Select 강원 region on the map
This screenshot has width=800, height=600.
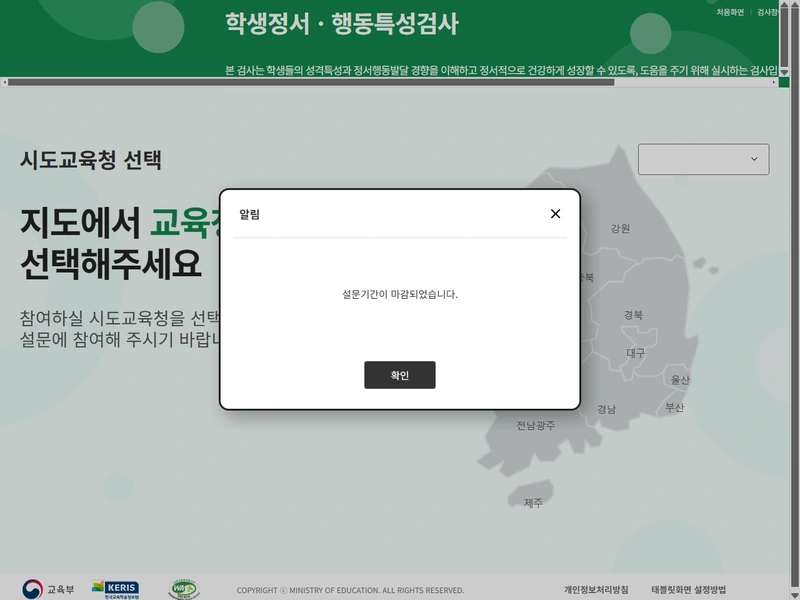[620, 229]
